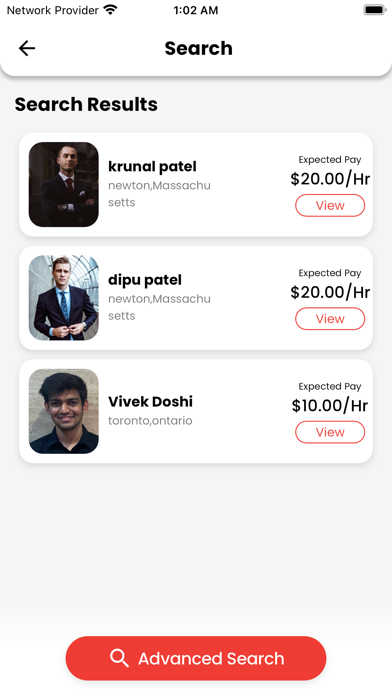392x696 pixels.
Task: View Vivek Doshi's profile
Action: pyautogui.click(x=330, y=432)
